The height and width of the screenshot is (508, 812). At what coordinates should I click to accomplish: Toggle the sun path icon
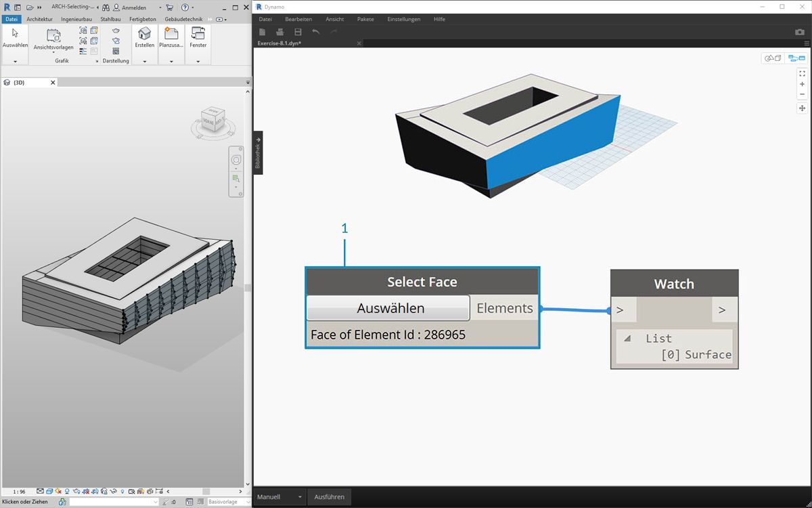58,491
